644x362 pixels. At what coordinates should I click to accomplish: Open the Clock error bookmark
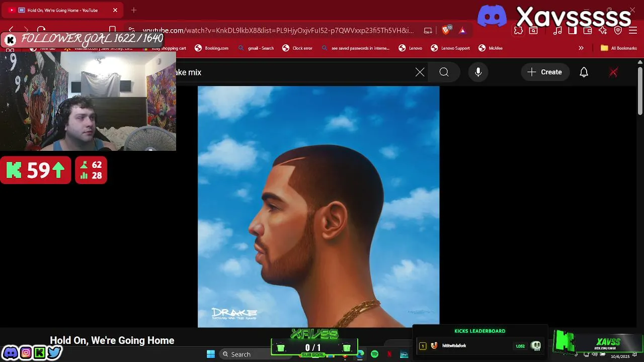click(297, 48)
